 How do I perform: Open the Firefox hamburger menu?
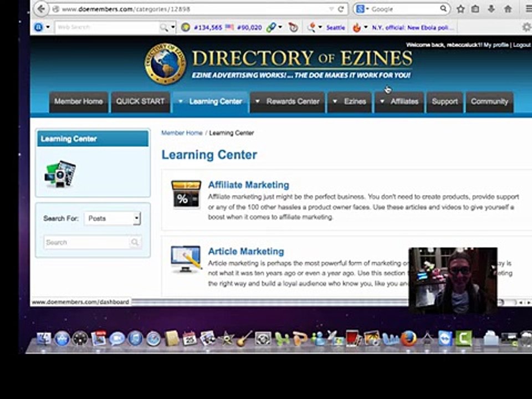[529, 9]
